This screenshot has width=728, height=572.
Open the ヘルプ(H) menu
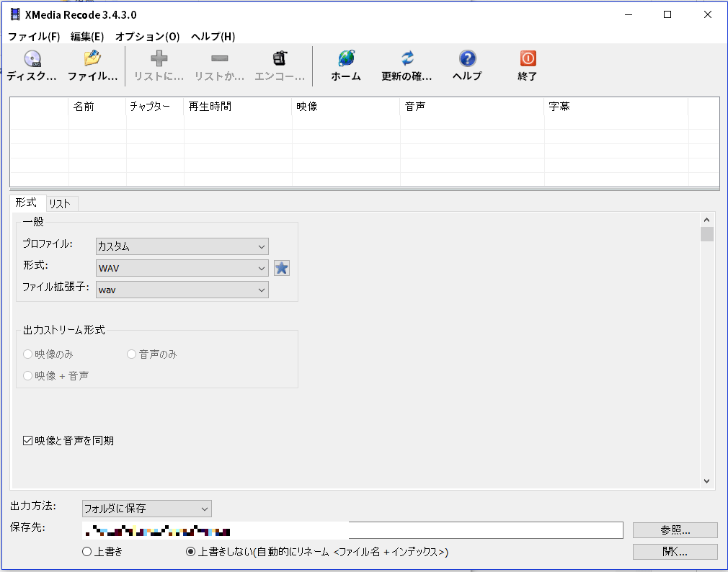[213, 37]
